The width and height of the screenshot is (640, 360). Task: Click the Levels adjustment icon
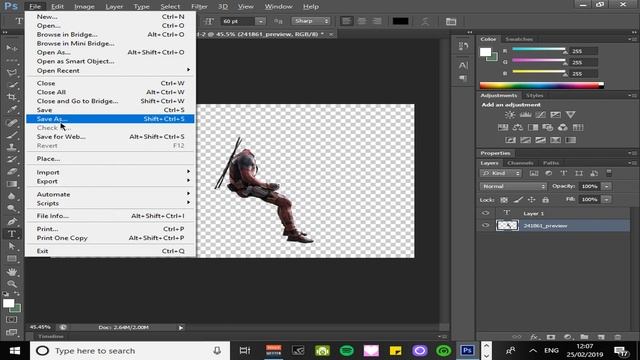click(x=525, y=115)
